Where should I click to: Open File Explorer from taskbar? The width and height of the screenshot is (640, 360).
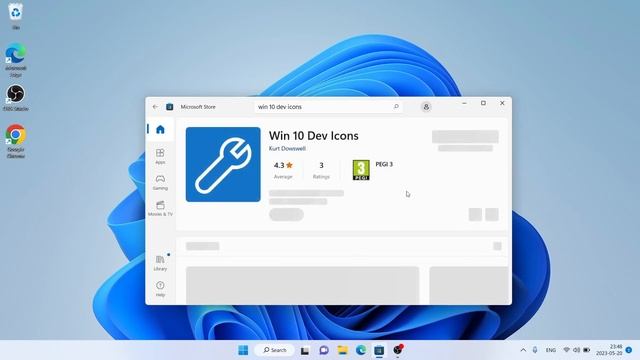click(342, 350)
